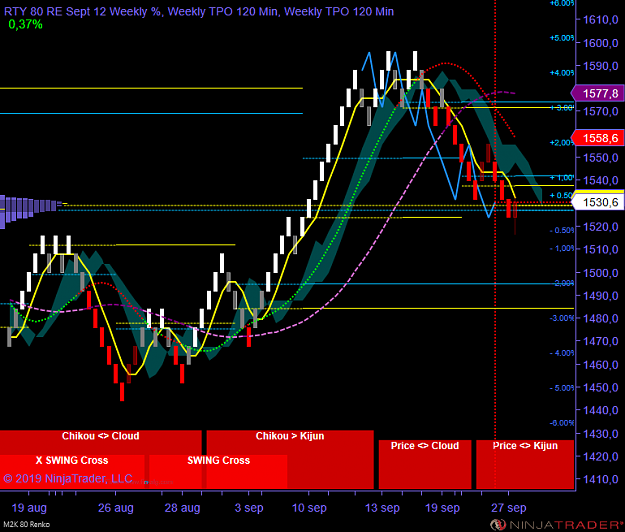Click the 13 sep date label
This screenshot has width=625, height=532.
[382, 508]
